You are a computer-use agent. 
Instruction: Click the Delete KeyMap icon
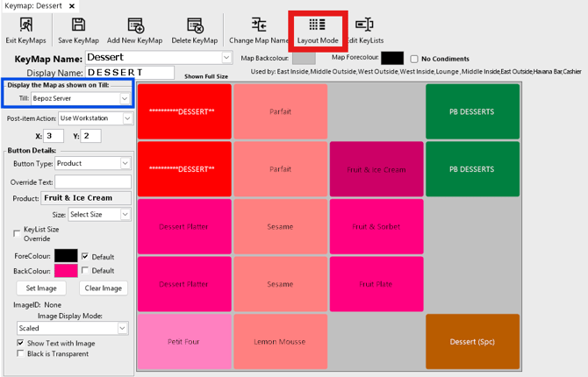coord(194,27)
